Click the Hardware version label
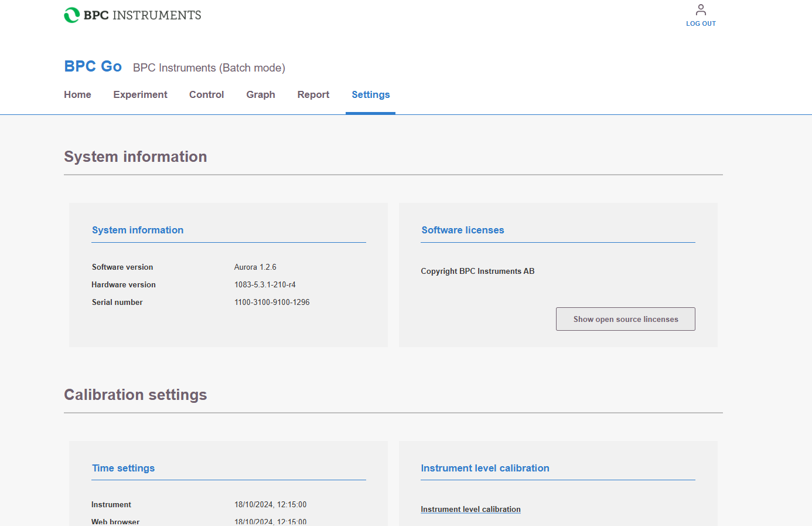Screen dimensions: 812x526 tap(124, 284)
